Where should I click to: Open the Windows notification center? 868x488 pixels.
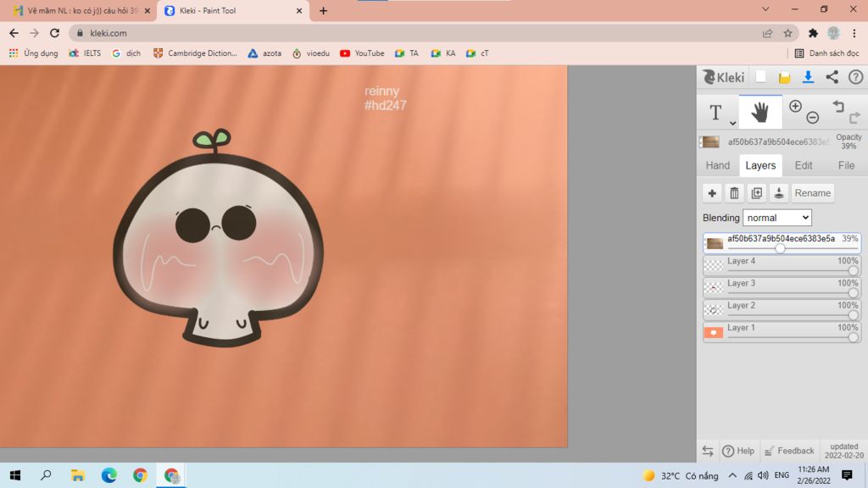pyautogui.click(x=847, y=475)
